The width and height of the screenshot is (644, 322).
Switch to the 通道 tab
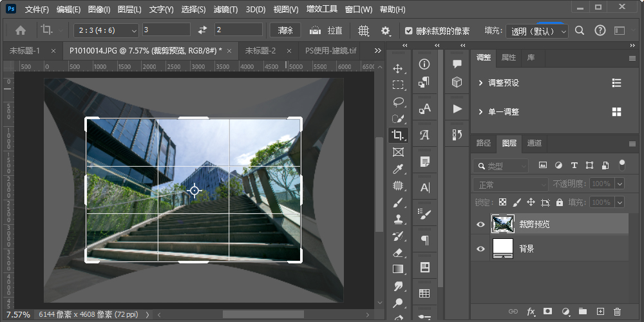click(534, 143)
